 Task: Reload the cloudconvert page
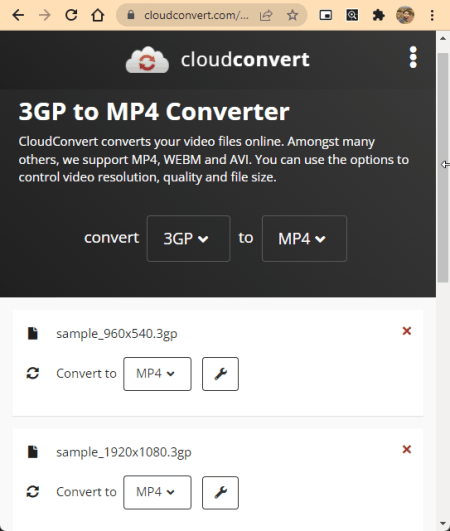tap(71, 15)
